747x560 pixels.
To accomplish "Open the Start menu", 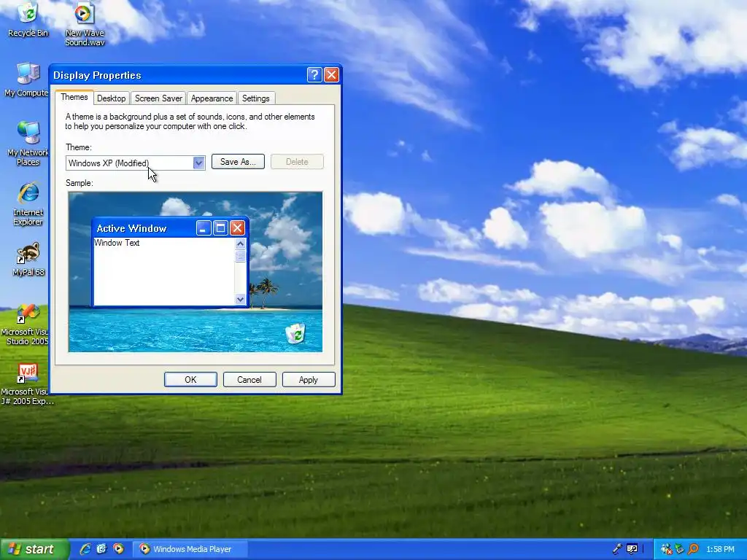I will coord(34,549).
